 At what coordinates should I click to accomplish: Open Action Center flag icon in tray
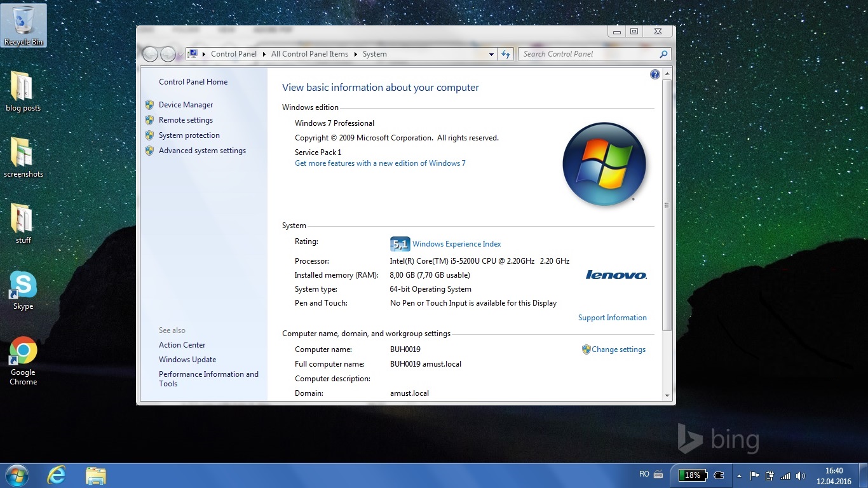coord(755,475)
